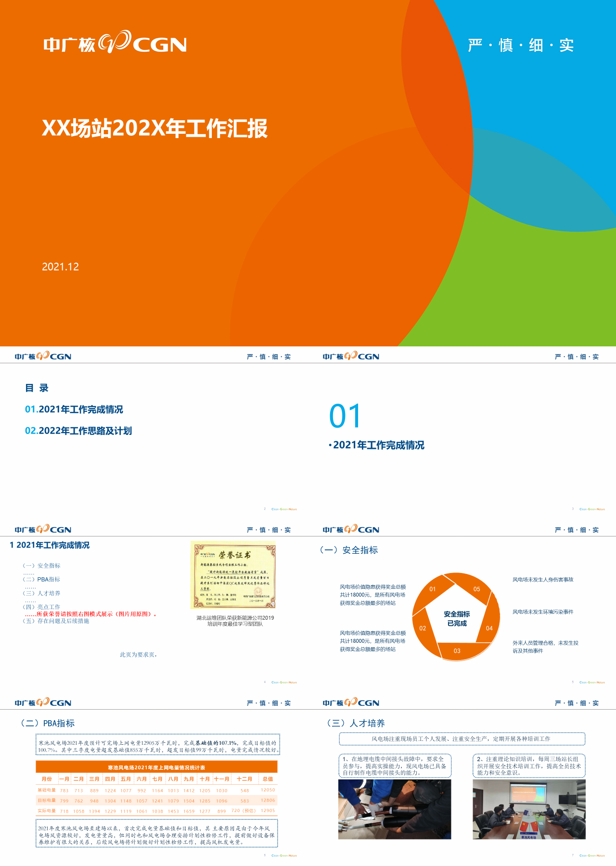The image size is (616, 866).
Task: Click the outline item (三)人才培养
Action: tap(41, 593)
